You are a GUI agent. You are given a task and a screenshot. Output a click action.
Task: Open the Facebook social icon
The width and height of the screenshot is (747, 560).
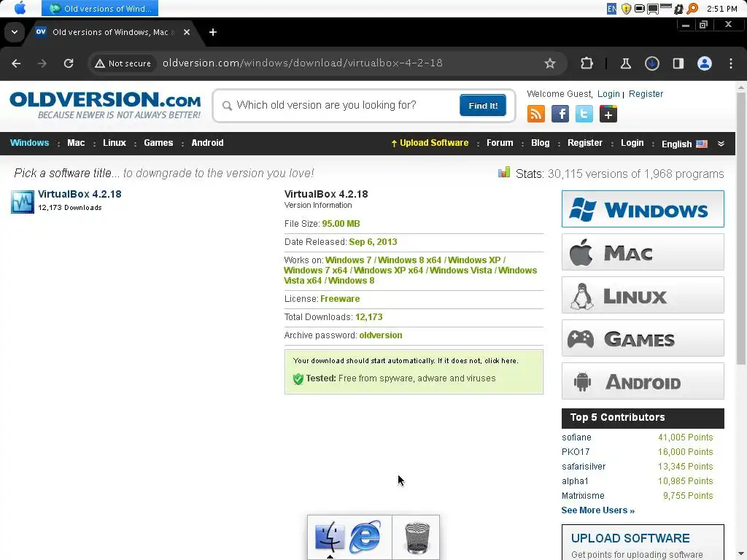(560, 114)
